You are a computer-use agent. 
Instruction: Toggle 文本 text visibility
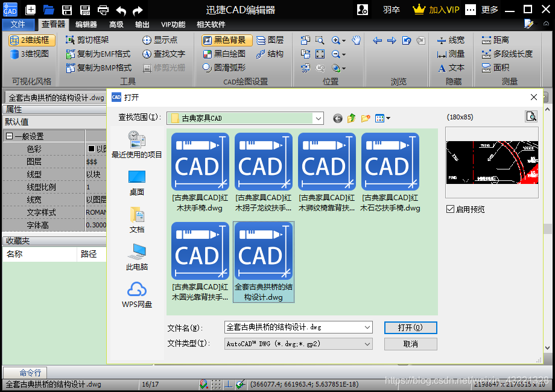(x=450, y=68)
